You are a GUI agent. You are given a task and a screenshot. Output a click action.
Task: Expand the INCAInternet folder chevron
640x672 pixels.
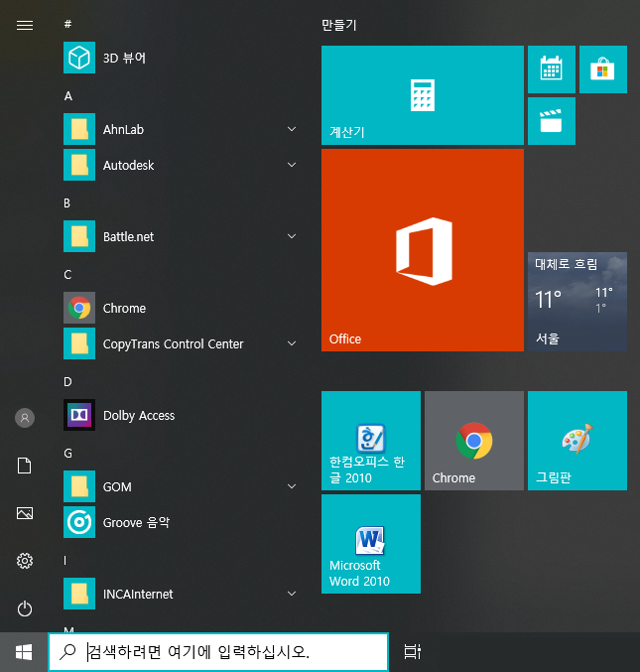click(292, 594)
